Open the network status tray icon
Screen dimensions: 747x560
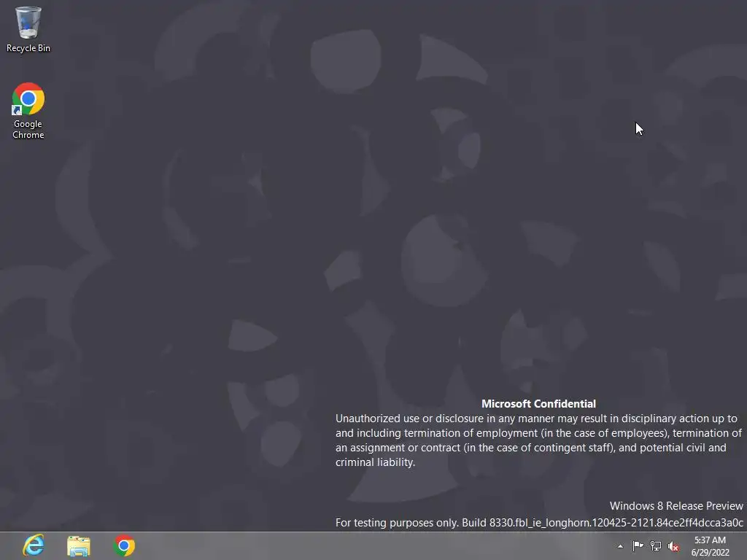[656, 546]
